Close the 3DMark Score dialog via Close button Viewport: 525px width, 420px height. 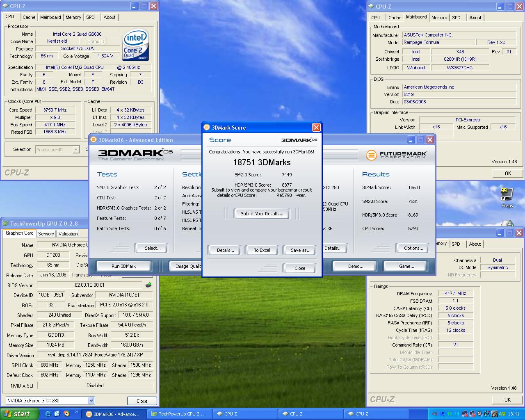click(300, 268)
